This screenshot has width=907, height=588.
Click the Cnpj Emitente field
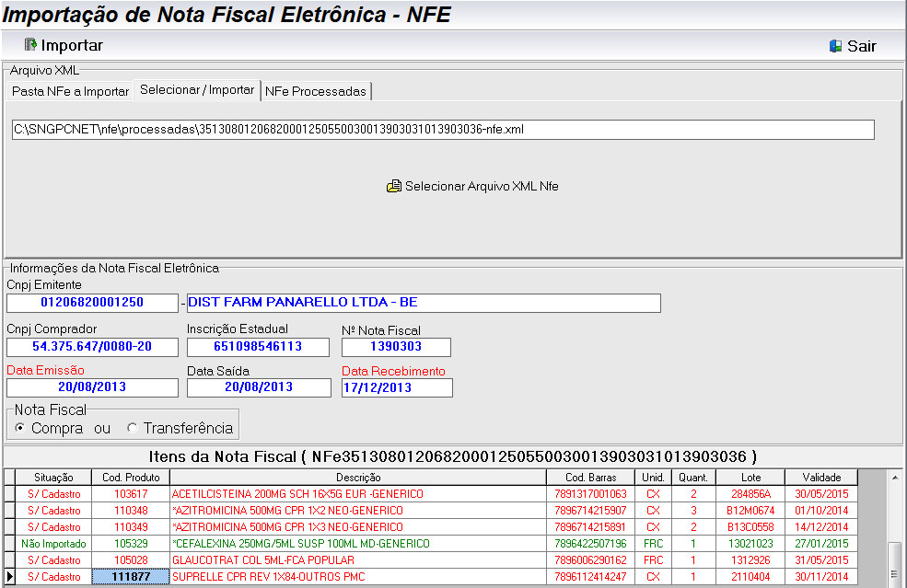(x=91, y=303)
